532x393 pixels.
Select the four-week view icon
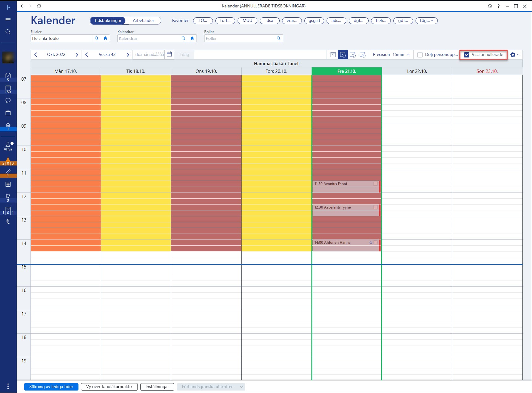tap(363, 55)
